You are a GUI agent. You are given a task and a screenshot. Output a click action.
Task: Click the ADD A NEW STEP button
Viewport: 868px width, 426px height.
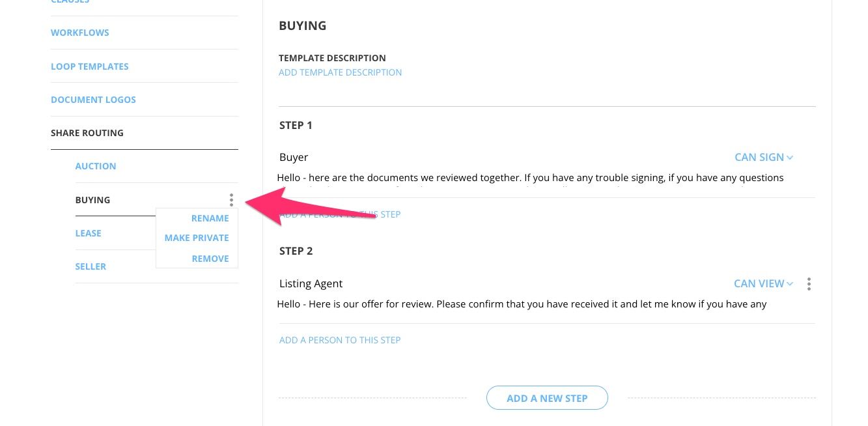[547, 397]
